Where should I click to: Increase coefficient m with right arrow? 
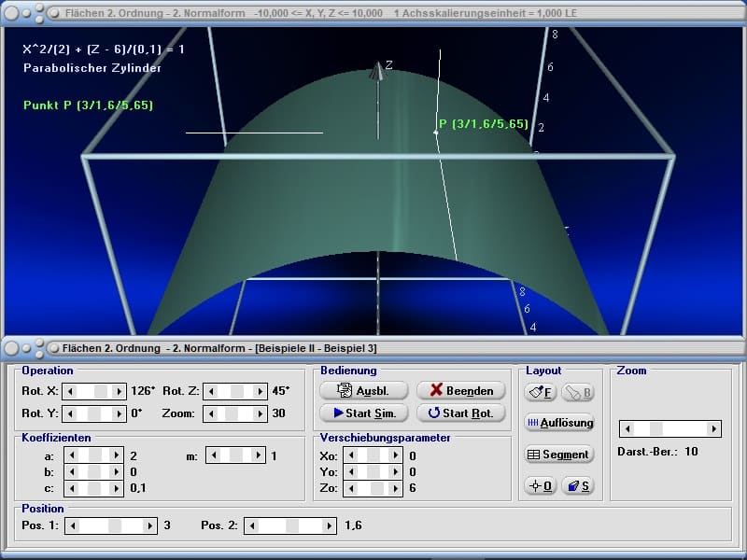click(x=259, y=455)
